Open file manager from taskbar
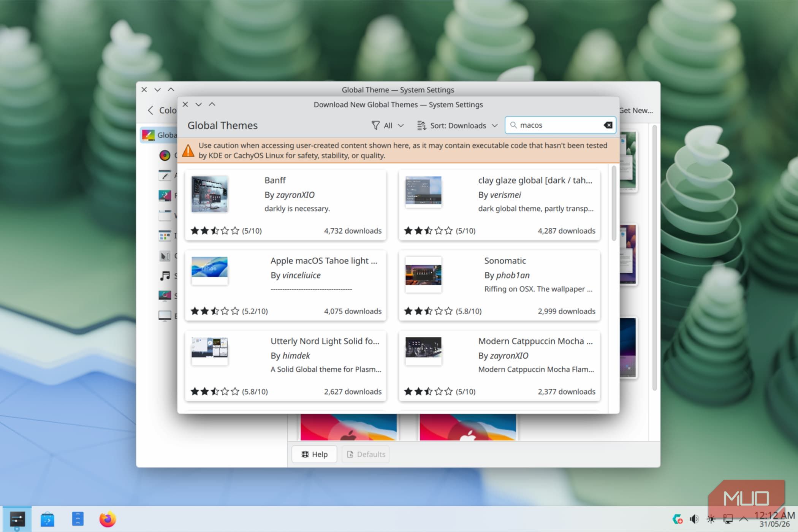The height and width of the screenshot is (532, 798). pos(78,519)
